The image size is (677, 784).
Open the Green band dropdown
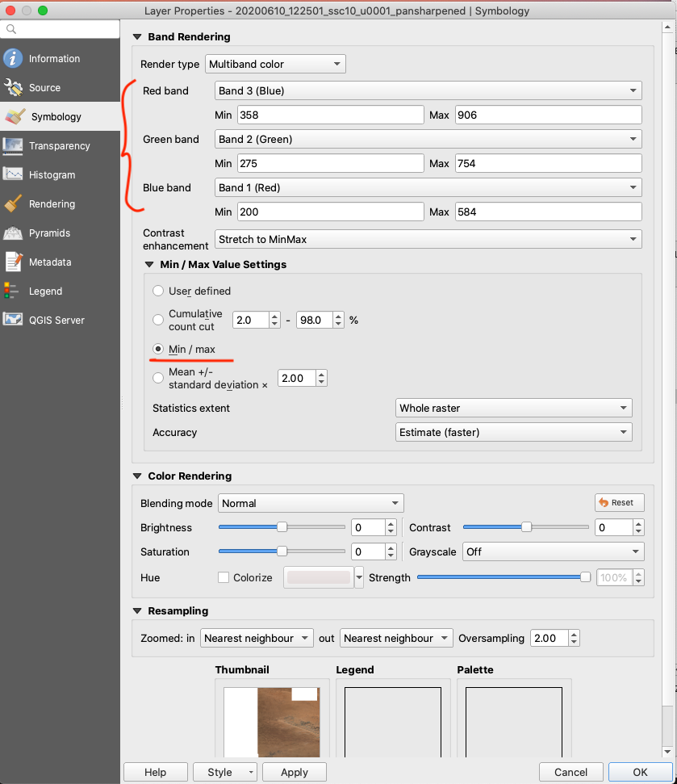428,139
